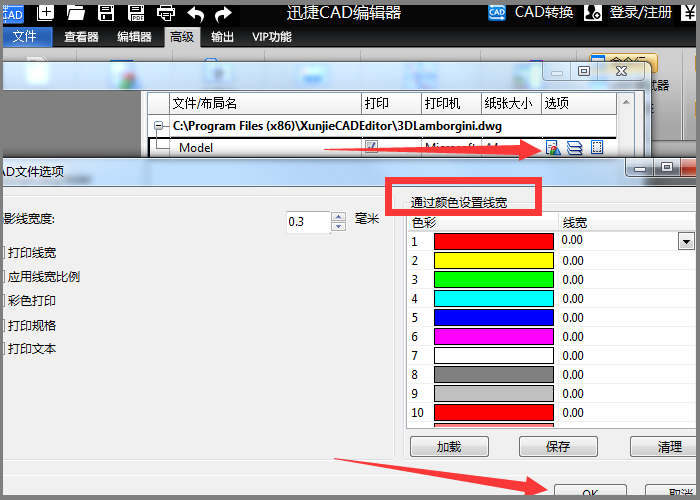Toggle the 打印规格 checkbox
Image resolution: width=700 pixels, height=500 pixels.
2,325
